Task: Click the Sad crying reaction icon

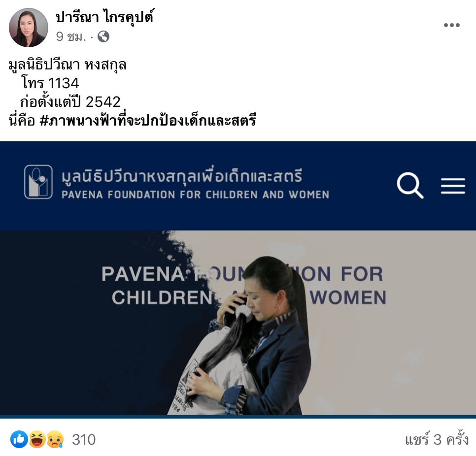Action: (x=55, y=439)
